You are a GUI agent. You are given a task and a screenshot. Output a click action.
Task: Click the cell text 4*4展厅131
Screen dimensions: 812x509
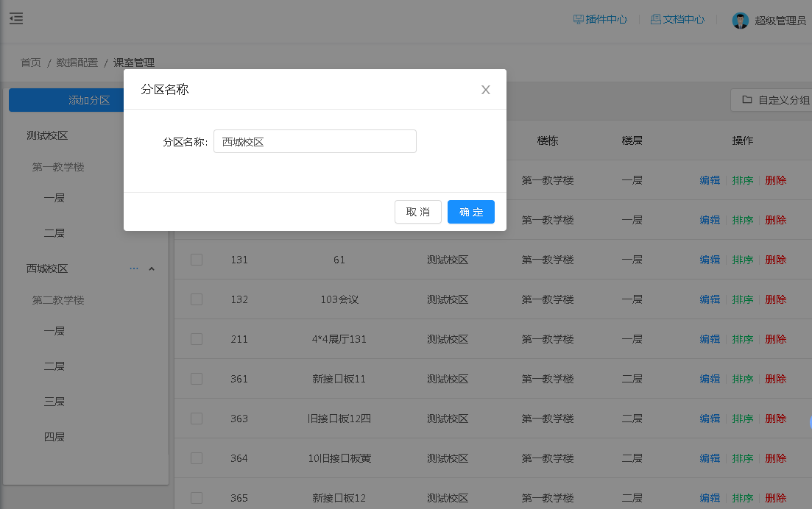[x=339, y=339]
